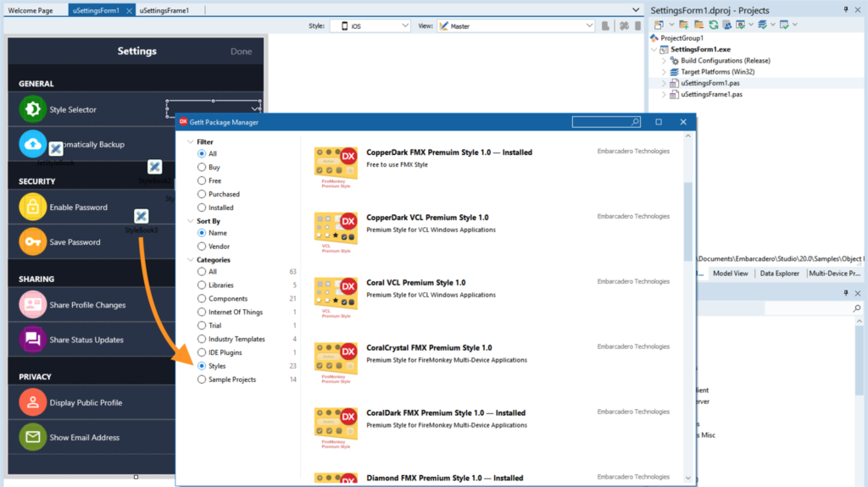Open the Data Explorer tab

tap(780, 274)
